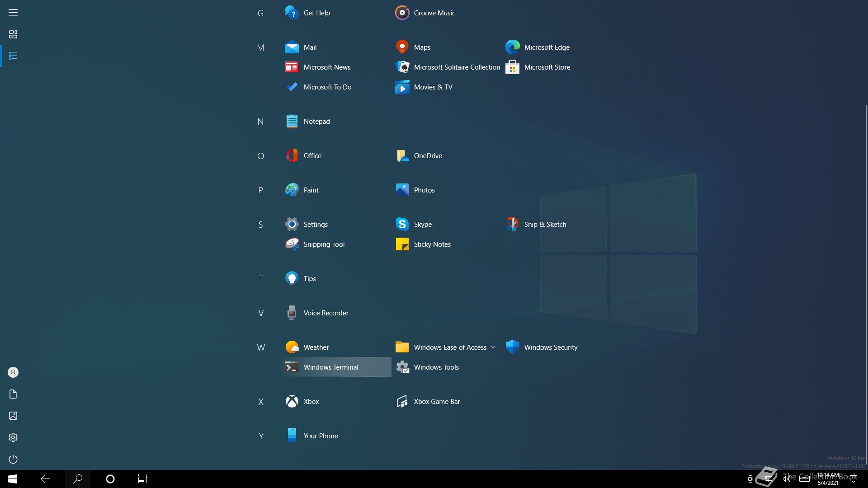The image size is (868, 488).
Task: Open the Tips app
Action: coord(336,278)
